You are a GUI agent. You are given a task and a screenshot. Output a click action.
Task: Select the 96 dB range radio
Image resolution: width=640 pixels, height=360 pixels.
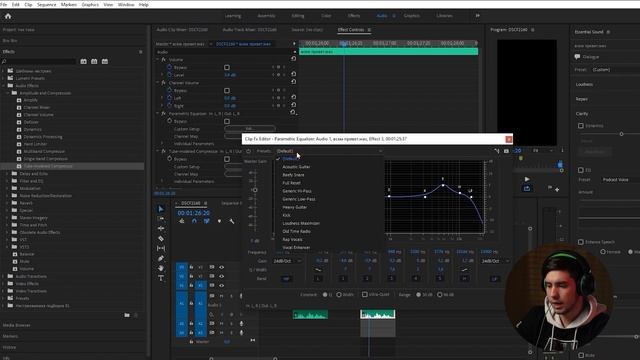pyautogui.click(x=440, y=295)
